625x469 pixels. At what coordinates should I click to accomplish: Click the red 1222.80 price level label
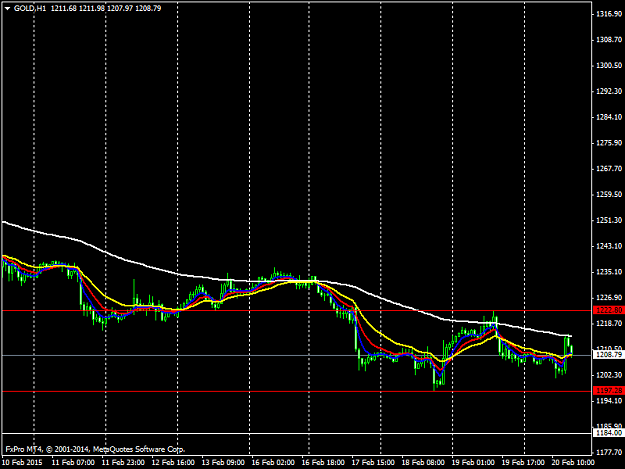608,310
